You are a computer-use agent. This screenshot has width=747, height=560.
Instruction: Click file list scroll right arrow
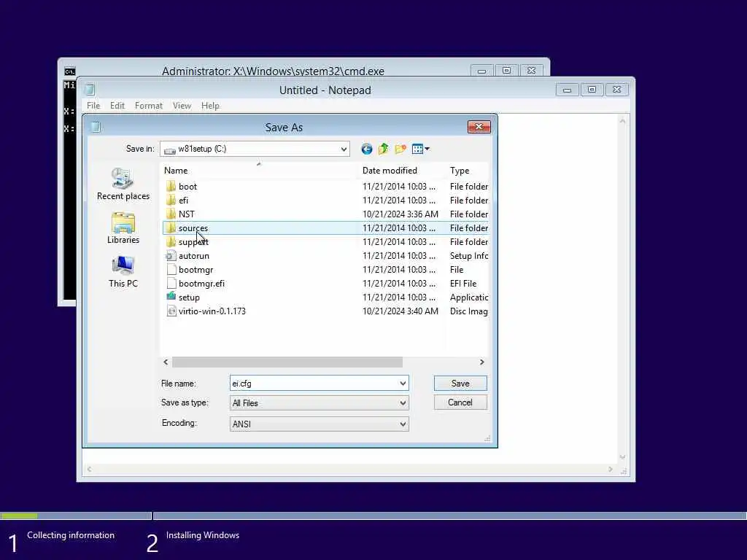tap(481, 362)
